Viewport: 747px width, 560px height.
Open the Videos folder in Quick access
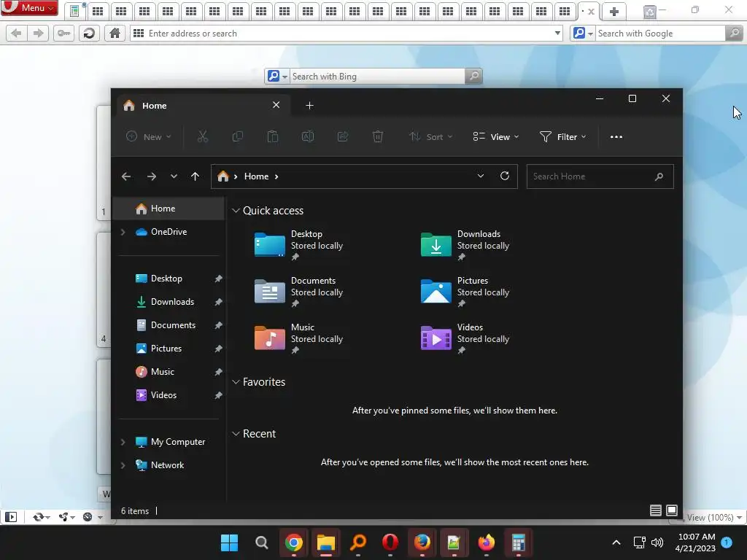click(465, 338)
